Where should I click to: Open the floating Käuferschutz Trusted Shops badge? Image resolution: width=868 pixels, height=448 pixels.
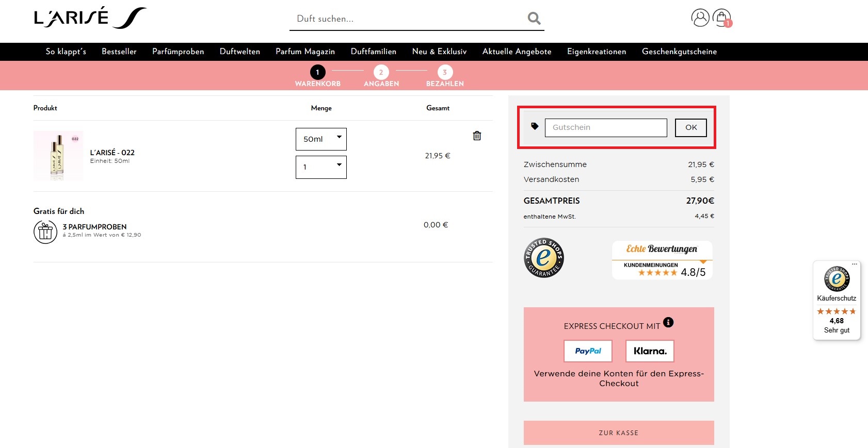click(837, 300)
